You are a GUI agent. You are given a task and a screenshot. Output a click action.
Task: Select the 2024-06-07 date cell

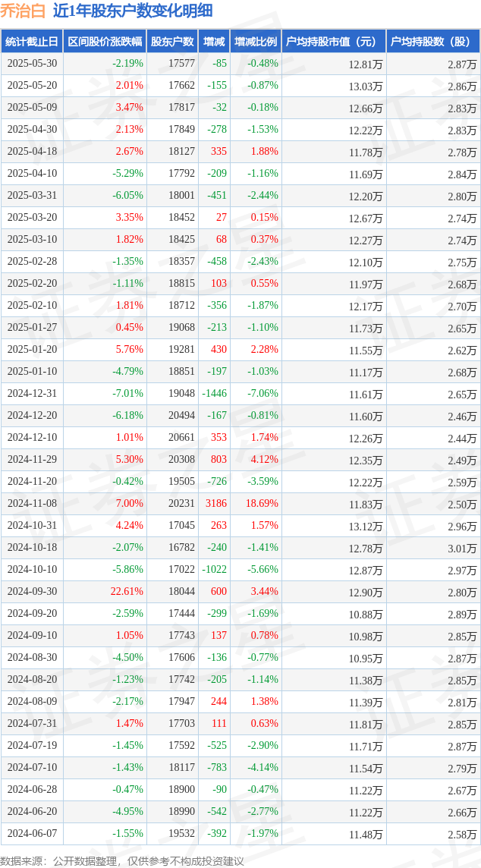point(32,833)
